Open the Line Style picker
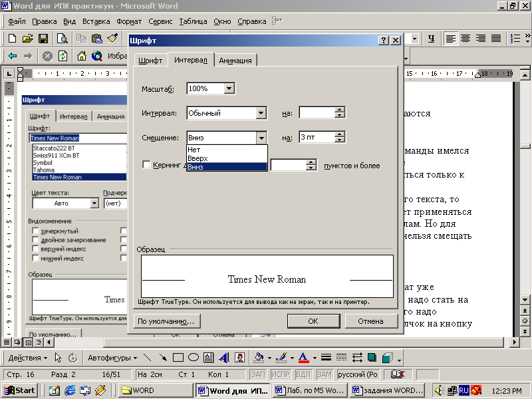 pyautogui.click(x=326, y=358)
